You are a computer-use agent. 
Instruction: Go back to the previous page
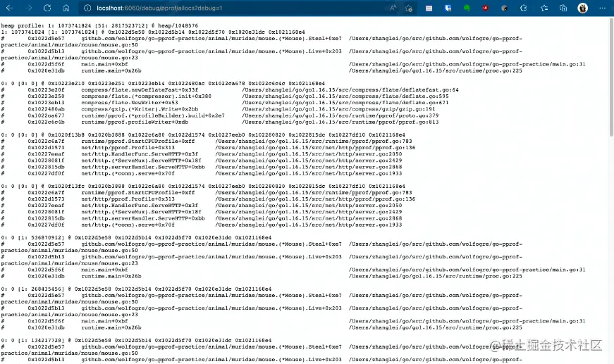click(9, 8)
